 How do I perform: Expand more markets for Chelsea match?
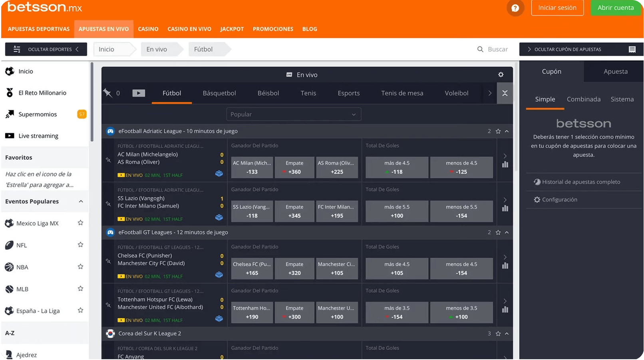coord(505,257)
